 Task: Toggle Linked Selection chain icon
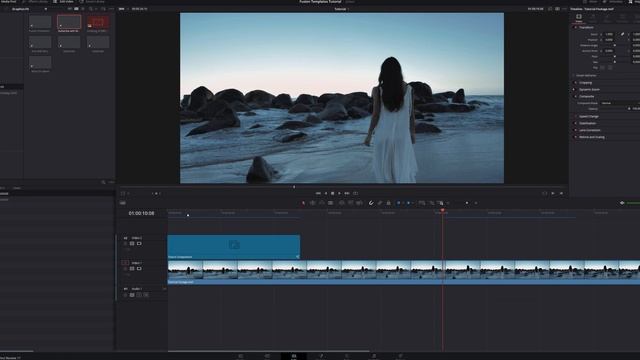[380, 203]
